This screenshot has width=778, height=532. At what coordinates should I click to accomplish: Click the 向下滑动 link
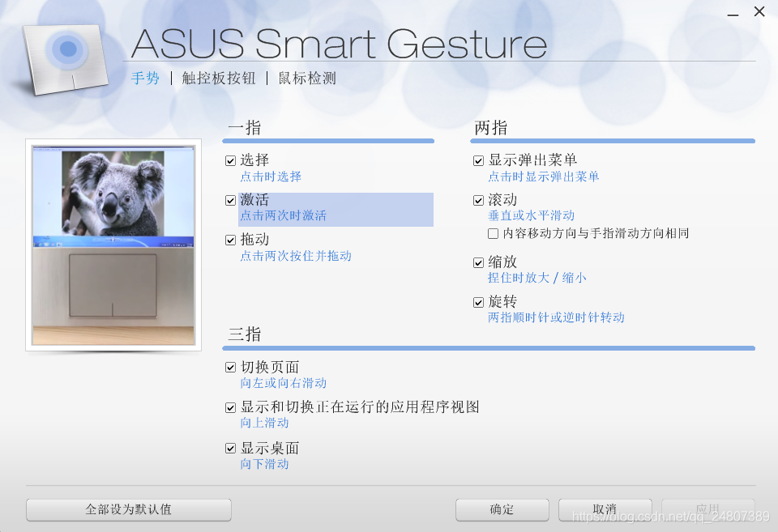pyautogui.click(x=264, y=464)
